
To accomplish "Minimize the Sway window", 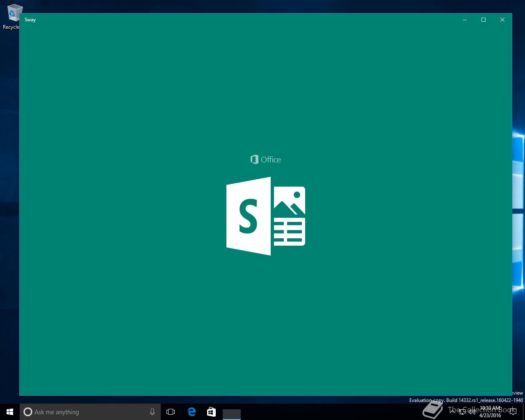I will 465,20.
